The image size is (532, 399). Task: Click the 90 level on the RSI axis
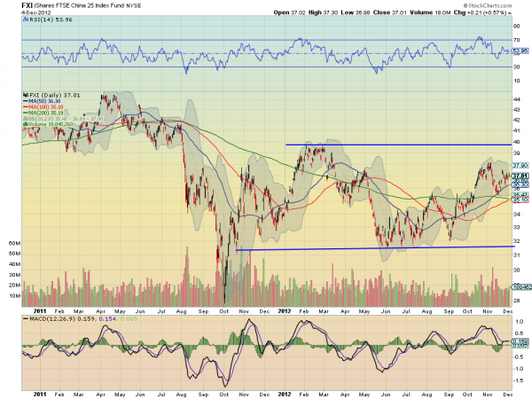point(516,27)
